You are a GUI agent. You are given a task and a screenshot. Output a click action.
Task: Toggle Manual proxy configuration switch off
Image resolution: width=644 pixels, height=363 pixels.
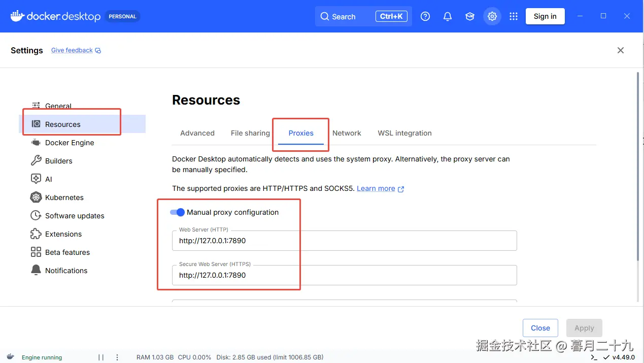click(177, 212)
